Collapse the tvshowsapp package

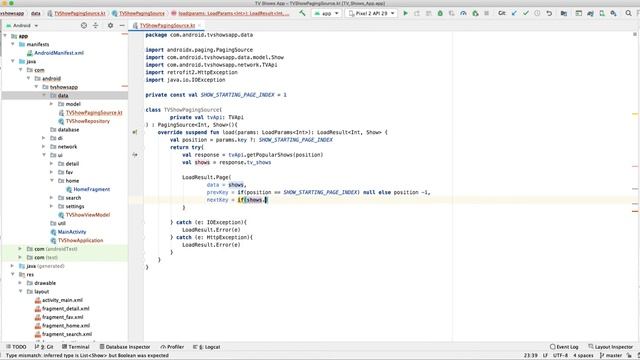coord(36,87)
